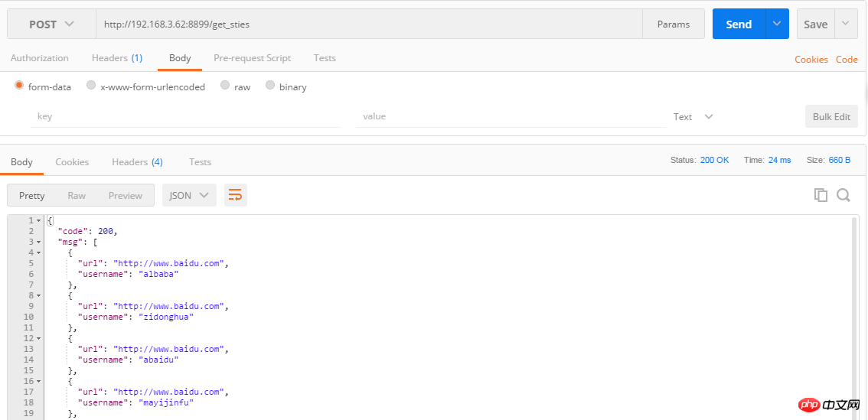Select the response Body tab
The width and height of the screenshot is (868, 420).
(x=21, y=162)
